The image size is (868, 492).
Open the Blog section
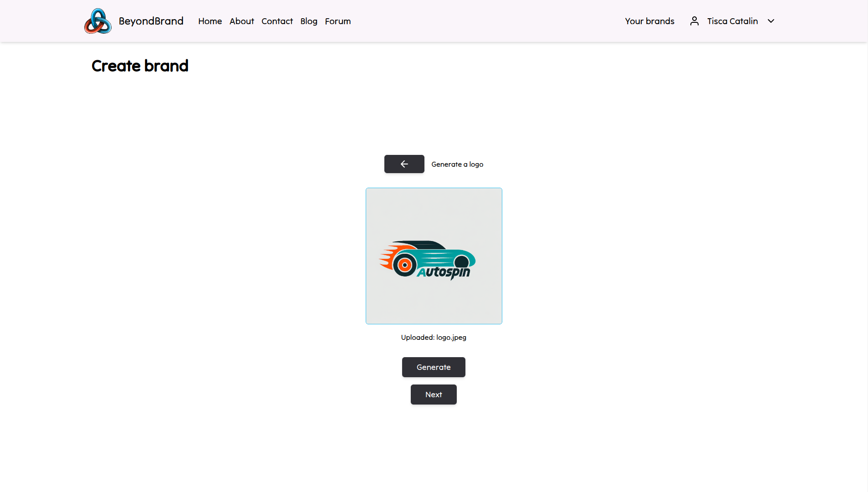pos(309,21)
